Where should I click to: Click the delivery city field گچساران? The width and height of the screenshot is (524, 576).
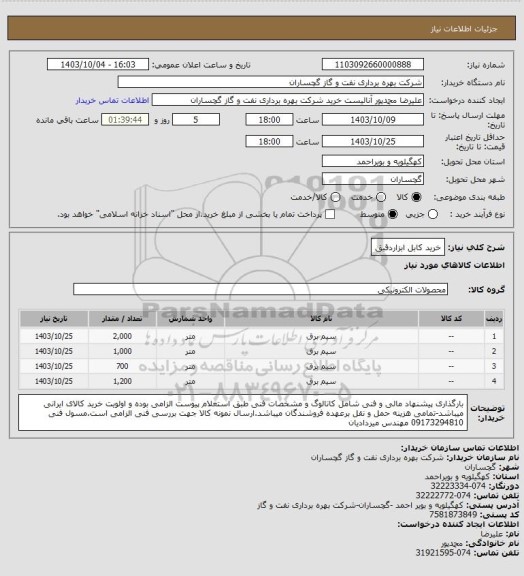[373, 179]
